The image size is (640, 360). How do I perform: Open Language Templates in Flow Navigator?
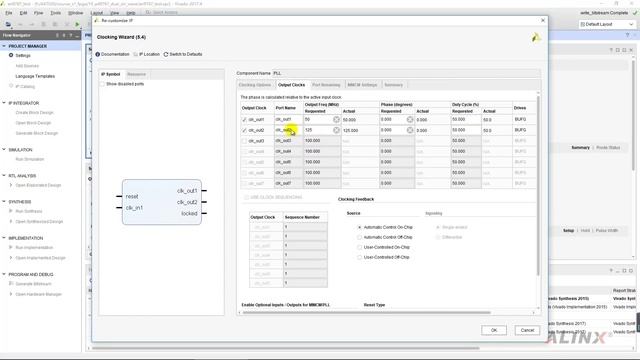point(35,76)
